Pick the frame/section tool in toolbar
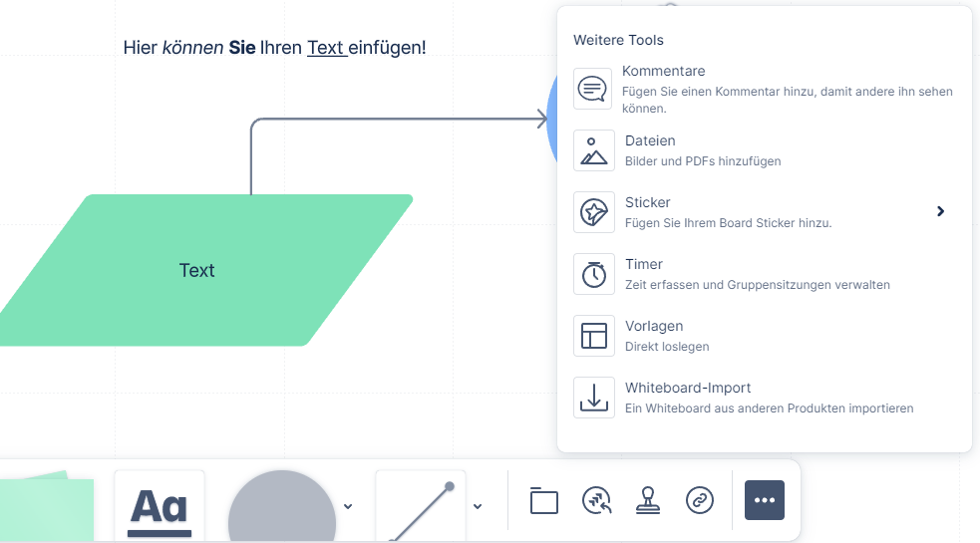 543,500
